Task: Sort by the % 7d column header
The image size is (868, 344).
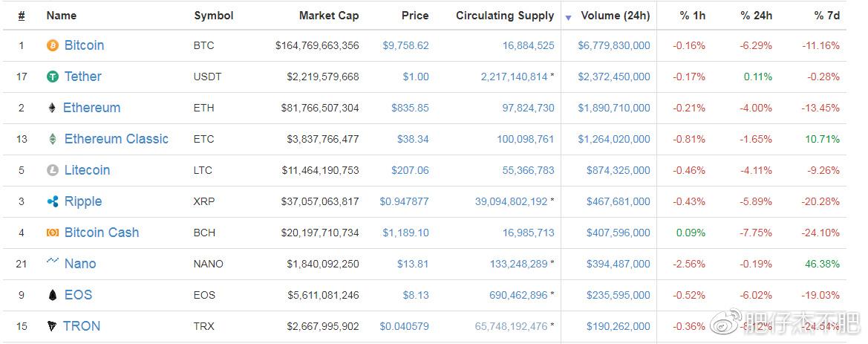Action: click(827, 16)
